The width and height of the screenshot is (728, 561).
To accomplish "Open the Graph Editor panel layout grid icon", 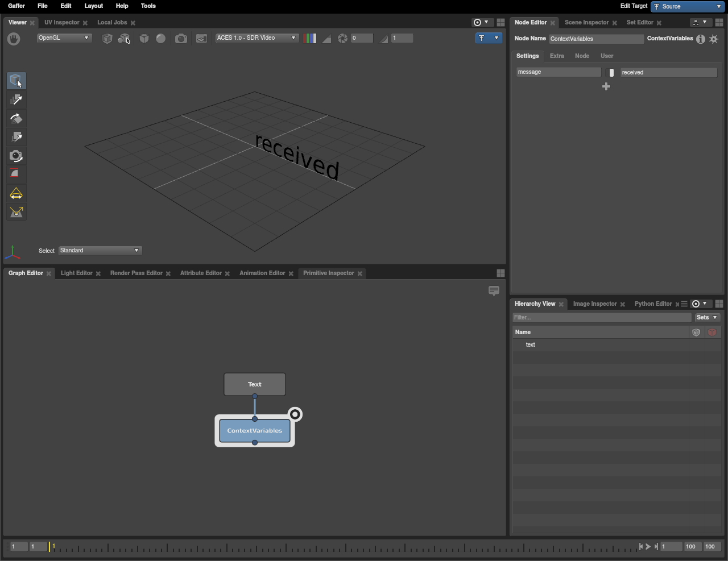I will pyautogui.click(x=500, y=273).
